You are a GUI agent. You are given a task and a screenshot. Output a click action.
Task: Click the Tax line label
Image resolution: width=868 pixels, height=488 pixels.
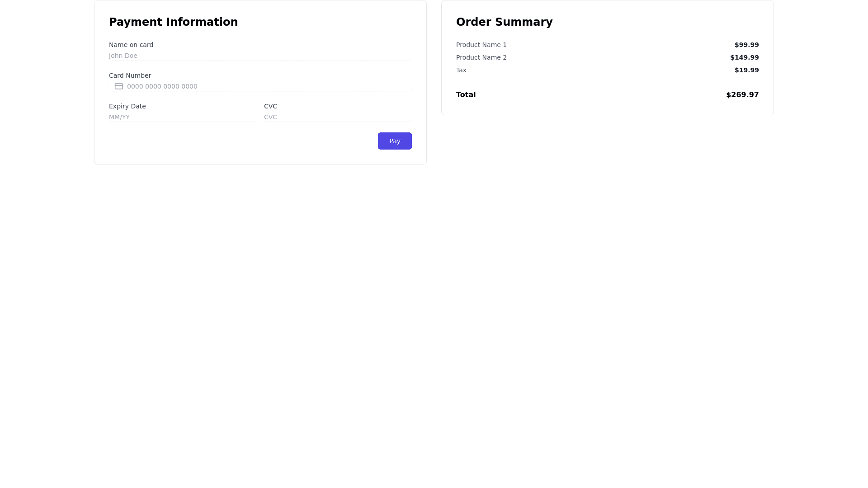tap(461, 70)
